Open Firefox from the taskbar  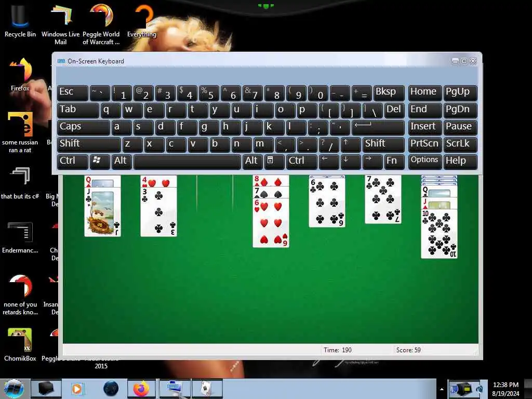pos(141,389)
